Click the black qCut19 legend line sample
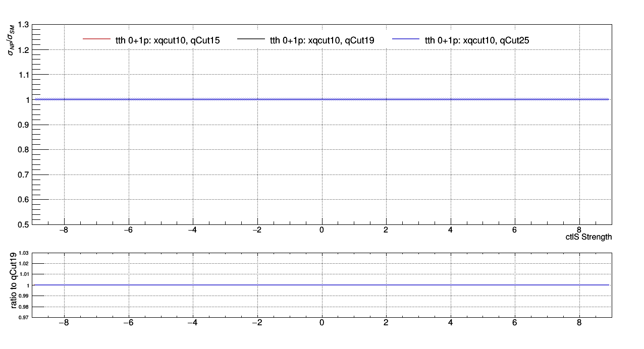The width and height of the screenshot is (644, 349). [x=251, y=39]
